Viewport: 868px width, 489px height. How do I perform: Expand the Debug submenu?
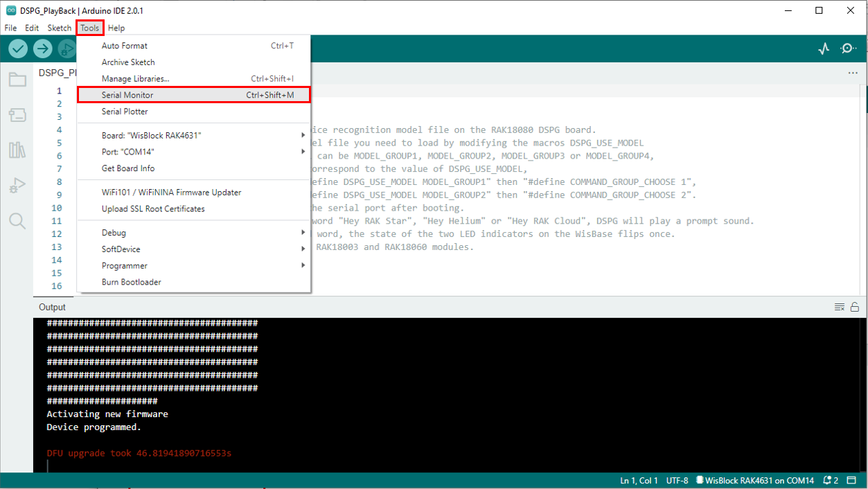[x=194, y=233]
